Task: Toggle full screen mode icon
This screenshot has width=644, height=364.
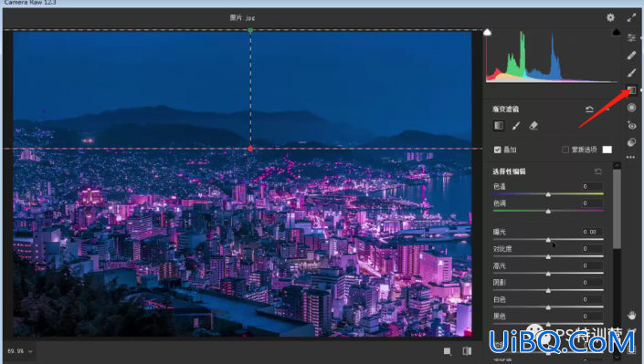Action: [x=631, y=17]
